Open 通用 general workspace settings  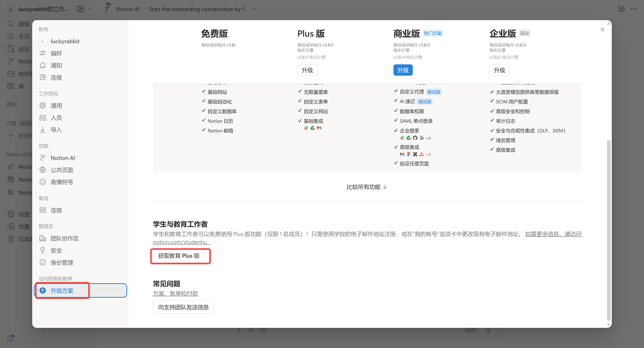tap(80, 106)
